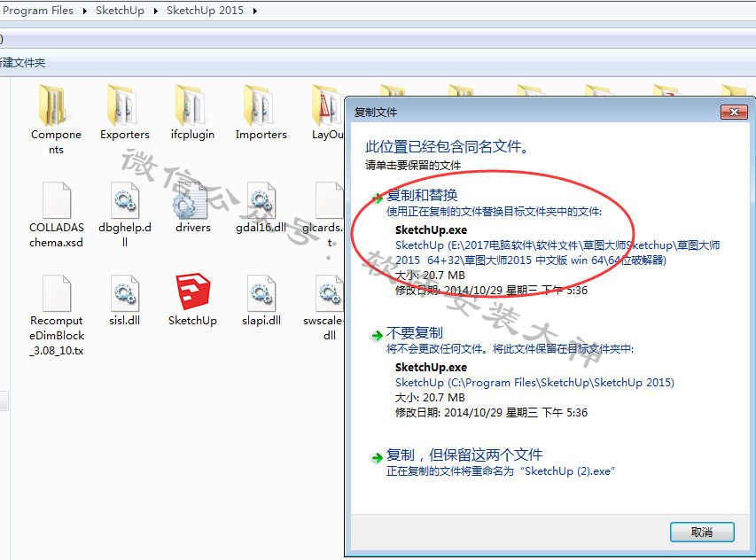Click the C:\Program Files\SketchUp path text

[534, 383]
